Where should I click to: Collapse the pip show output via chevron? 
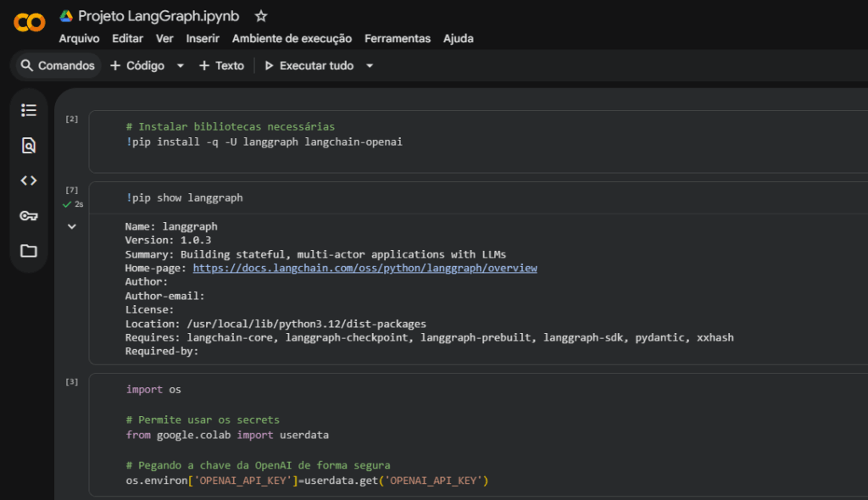tap(72, 225)
